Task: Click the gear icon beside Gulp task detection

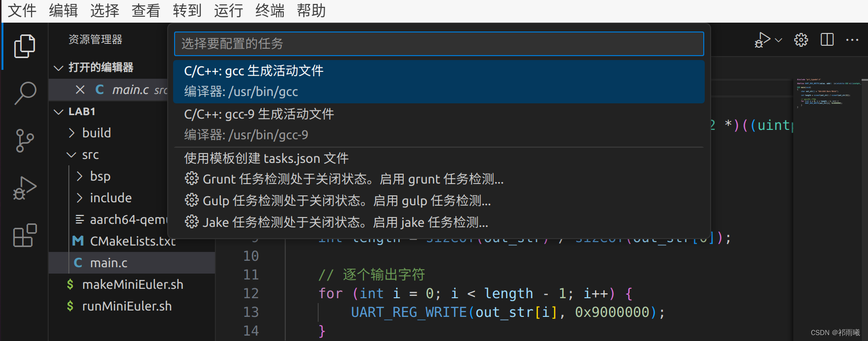Action: pos(192,200)
